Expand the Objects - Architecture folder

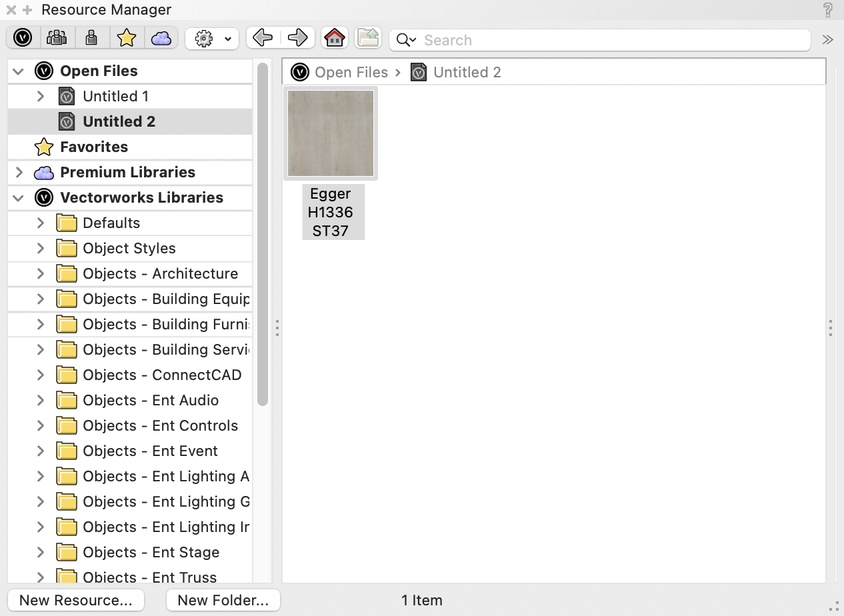pyautogui.click(x=41, y=273)
